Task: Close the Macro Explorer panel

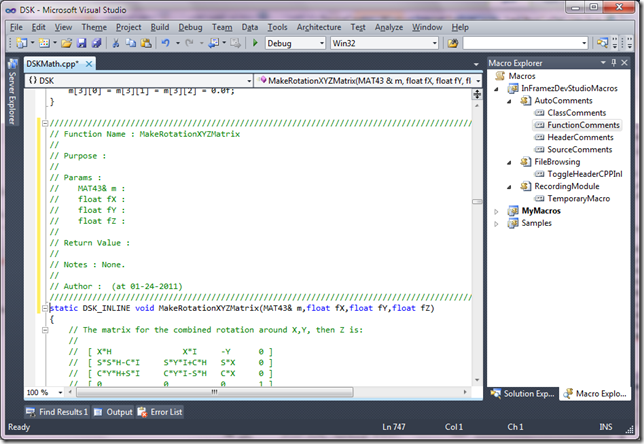Action: pyautogui.click(x=624, y=62)
